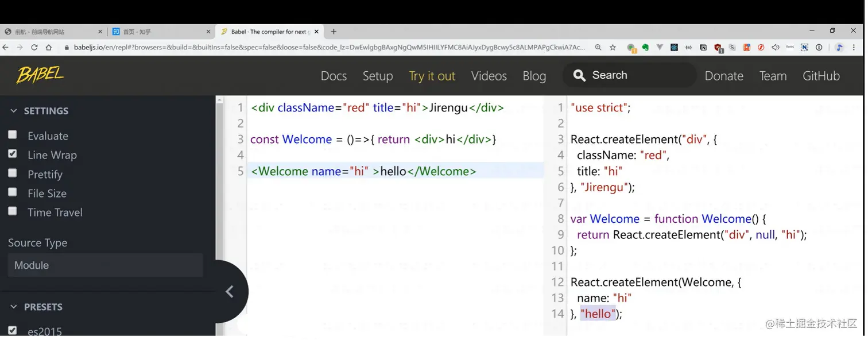This screenshot has width=868, height=340.
Task: Click the Babel logo
Action: click(40, 75)
